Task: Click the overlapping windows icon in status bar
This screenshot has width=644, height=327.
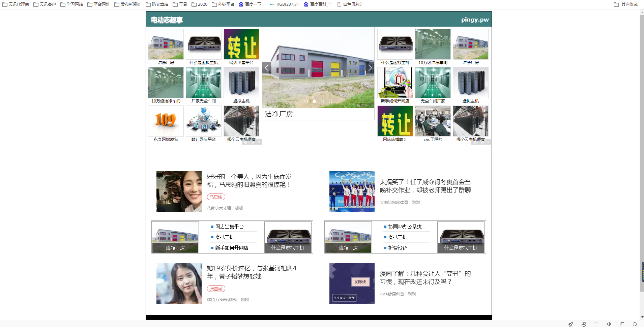Action: (622, 324)
